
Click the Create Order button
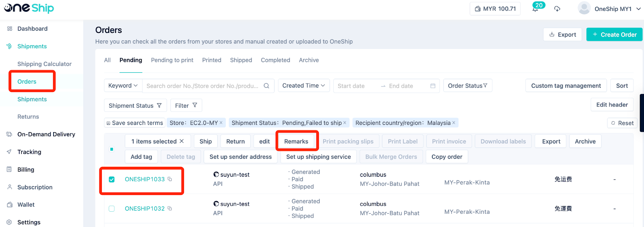[x=614, y=35]
